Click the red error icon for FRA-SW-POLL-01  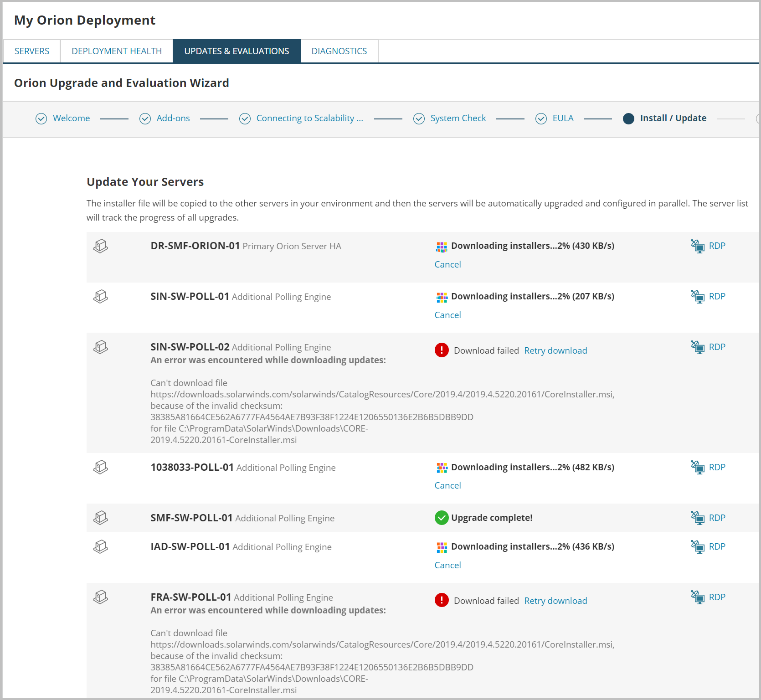coord(442,600)
